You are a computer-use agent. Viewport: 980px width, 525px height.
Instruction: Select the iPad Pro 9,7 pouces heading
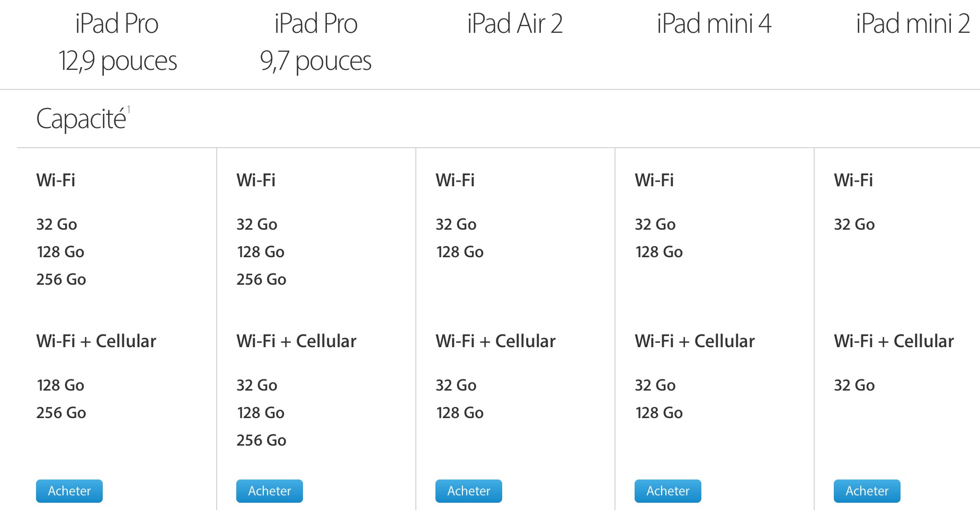coord(316,42)
